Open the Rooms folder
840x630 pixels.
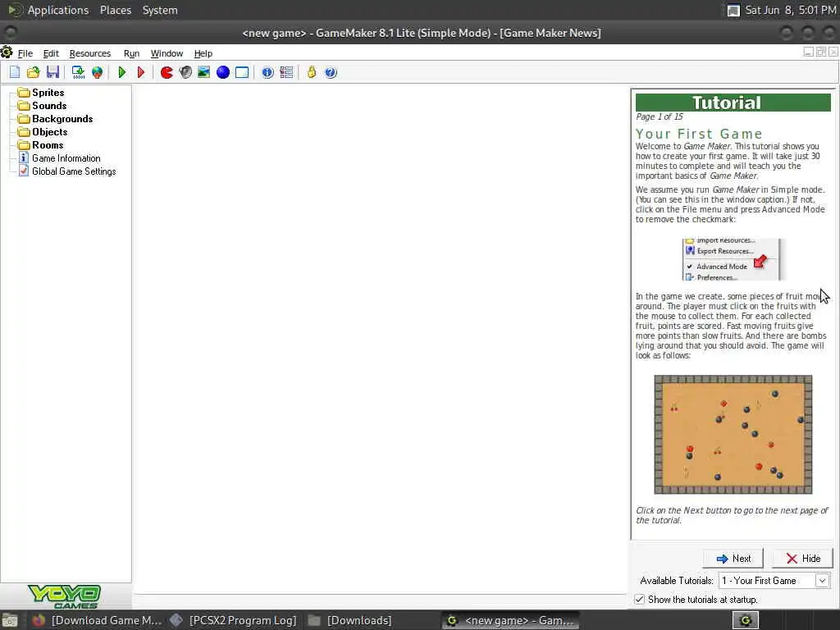pyautogui.click(x=40, y=144)
